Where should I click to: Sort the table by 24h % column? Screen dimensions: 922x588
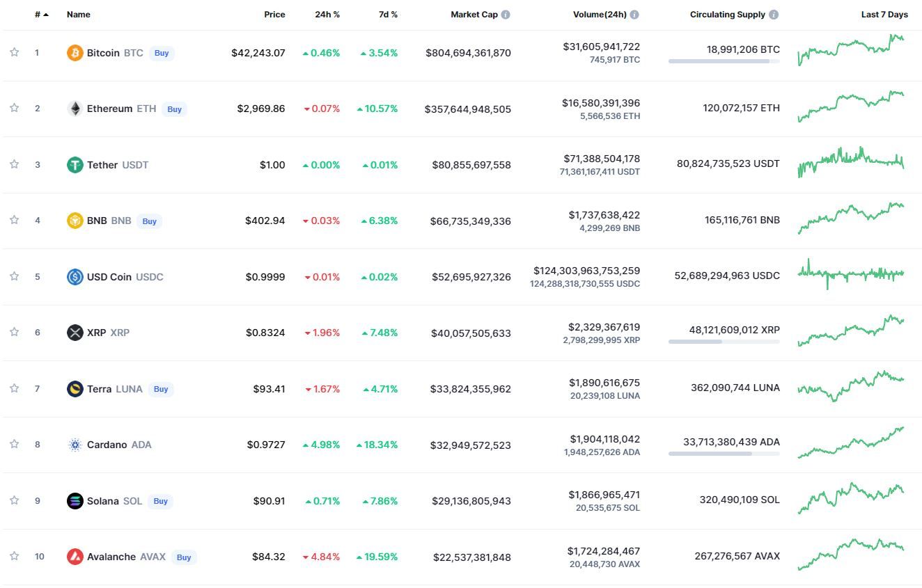[327, 15]
